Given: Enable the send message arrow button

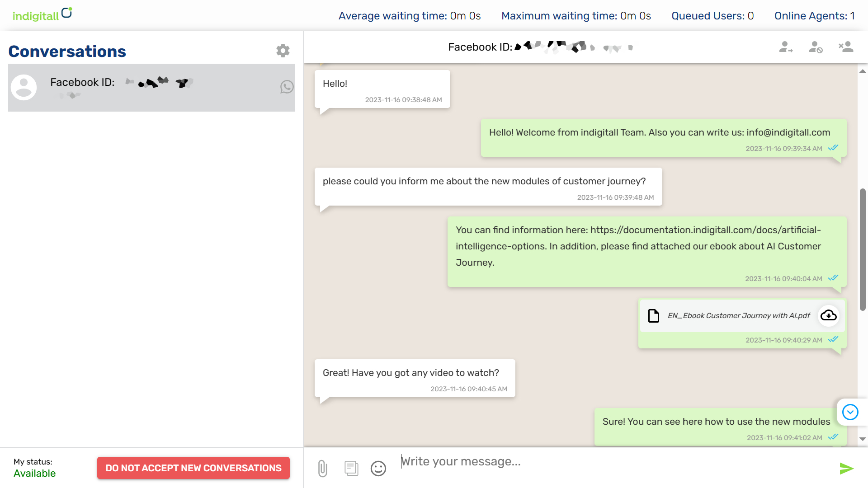Looking at the screenshot, I should pyautogui.click(x=847, y=468).
